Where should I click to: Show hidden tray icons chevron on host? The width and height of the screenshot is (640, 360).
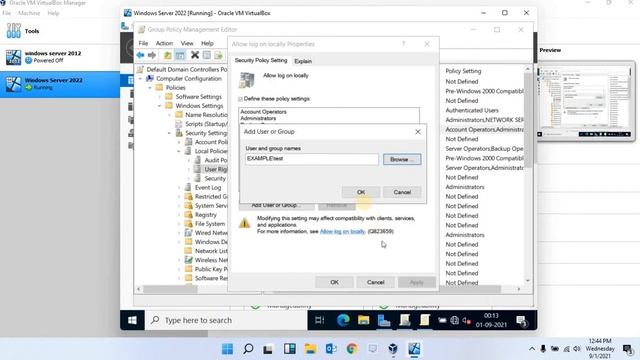(532, 349)
